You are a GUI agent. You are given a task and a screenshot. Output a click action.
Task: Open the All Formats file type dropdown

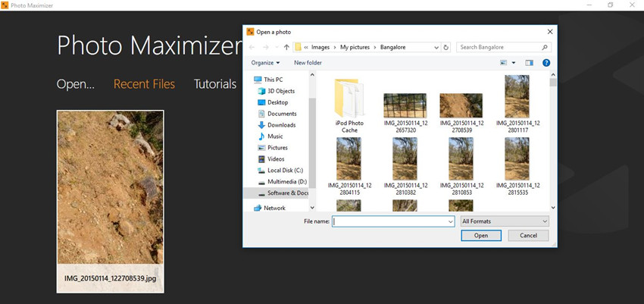point(504,221)
